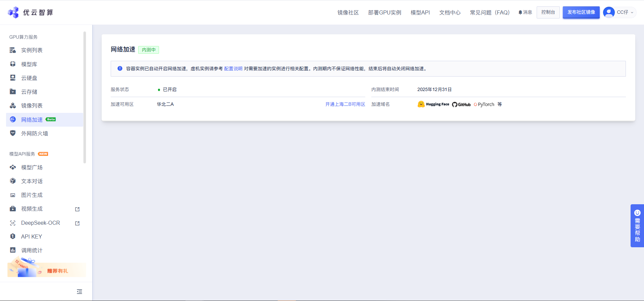Select the 云硬盘 disk icon

point(13,78)
